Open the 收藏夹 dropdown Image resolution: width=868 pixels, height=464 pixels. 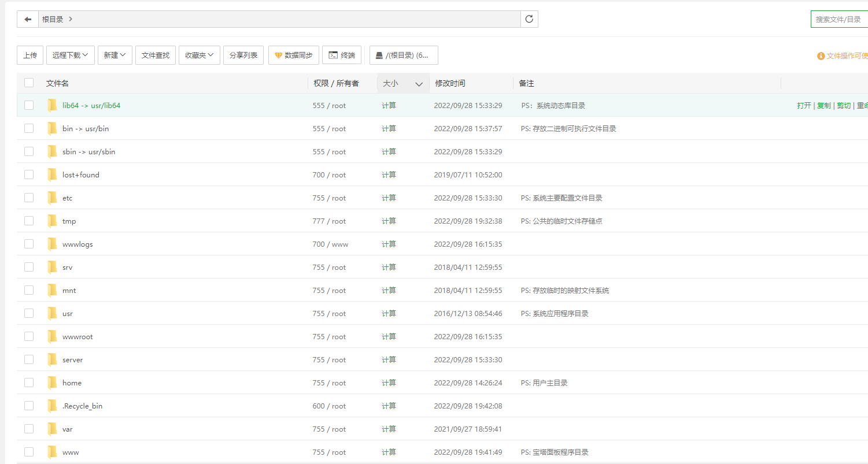click(x=200, y=55)
